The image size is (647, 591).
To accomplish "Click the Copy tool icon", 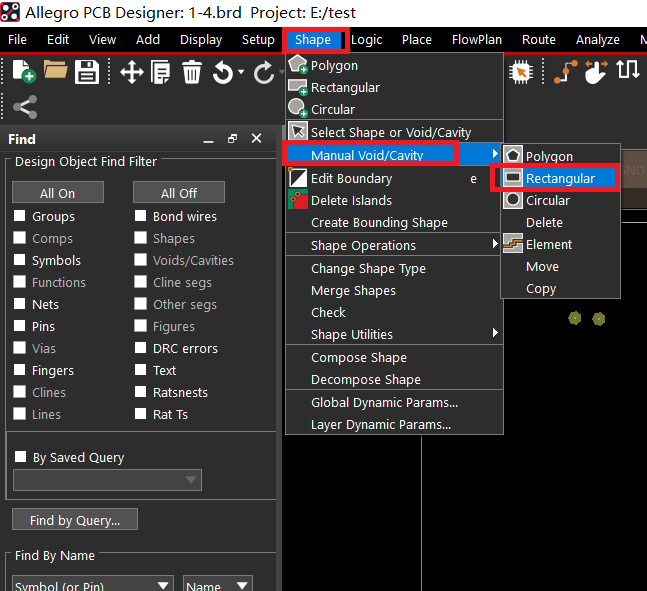I will (161, 72).
